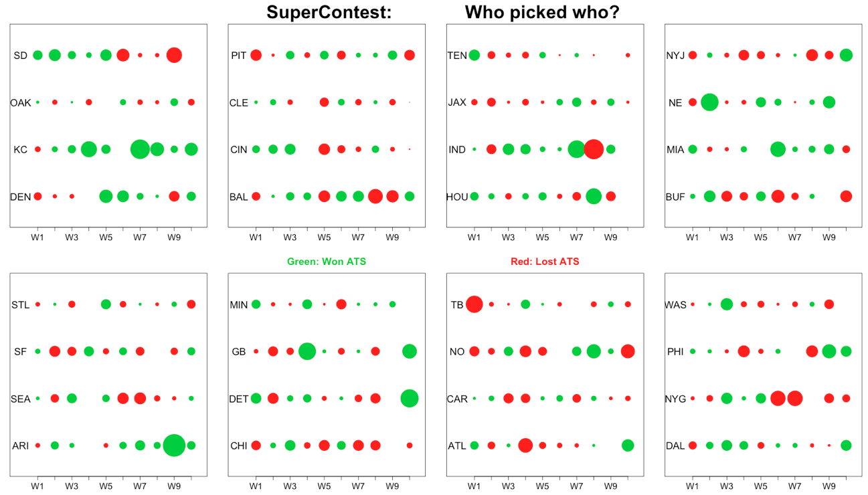Click the "Who picked who?" title
Image resolution: width=868 pixels, height=495 pixels.
click(542, 12)
